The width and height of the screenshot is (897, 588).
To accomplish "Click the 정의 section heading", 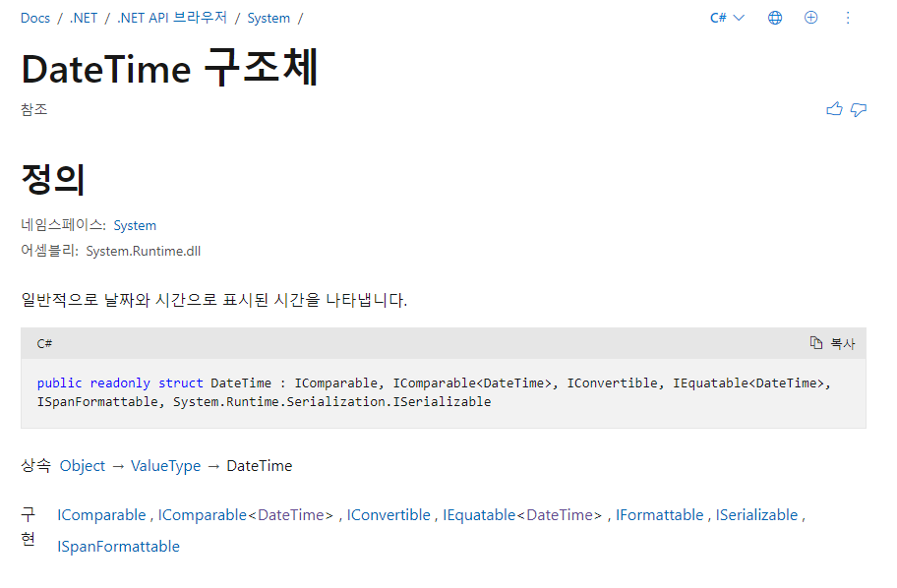I will point(53,178).
